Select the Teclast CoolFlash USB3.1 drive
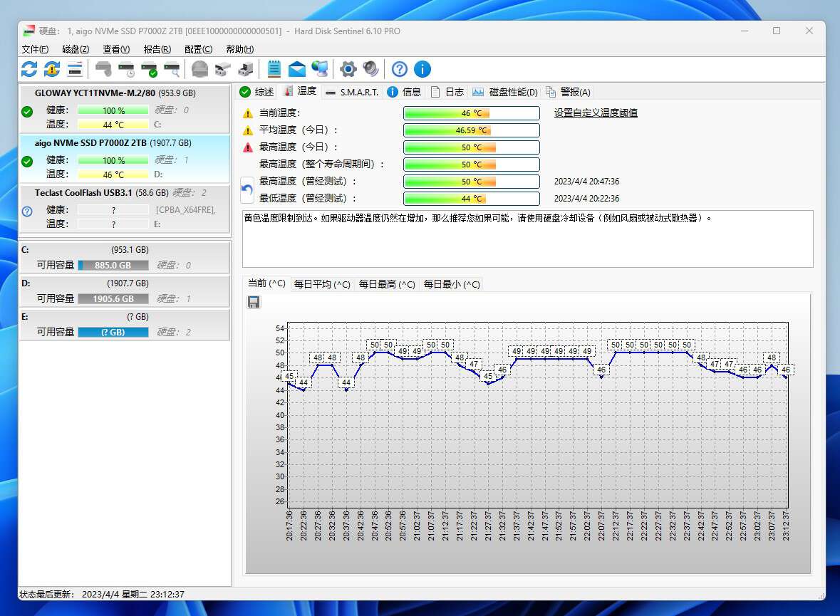Screen dimensions: 840x616 pyautogui.click(x=107, y=194)
